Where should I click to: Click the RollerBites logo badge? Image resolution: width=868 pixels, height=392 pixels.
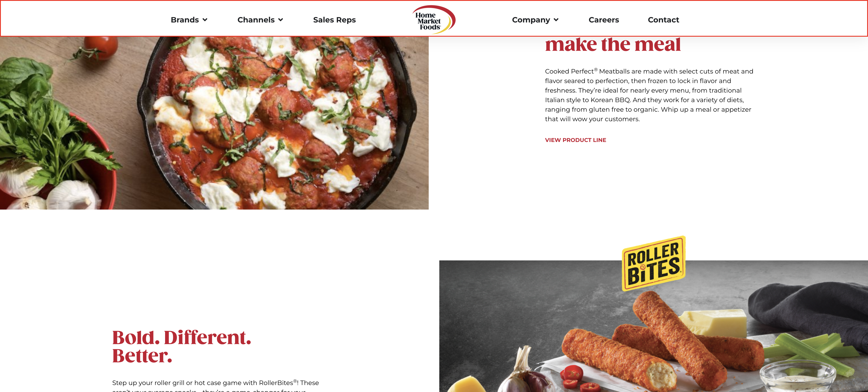(x=653, y=263)
